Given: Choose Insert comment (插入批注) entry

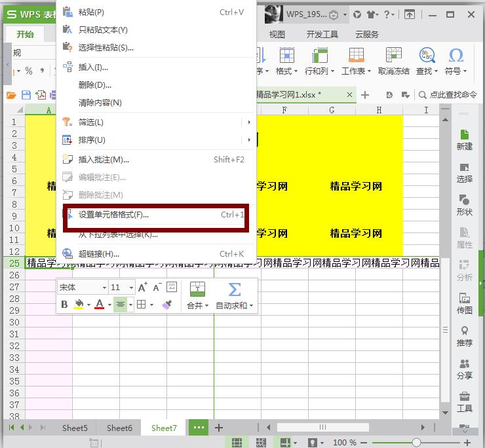Looking at the screenshot, I should click(x=156, y=160).
